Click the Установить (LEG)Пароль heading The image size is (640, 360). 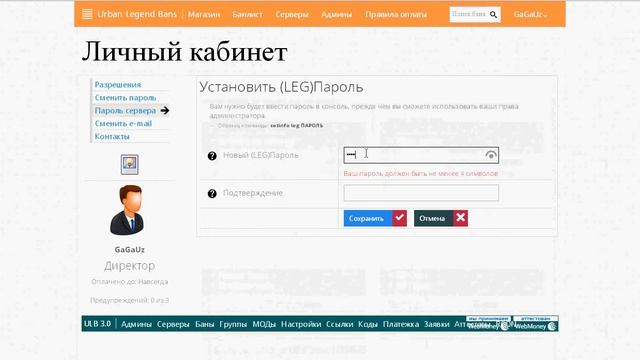click(281, 87)
